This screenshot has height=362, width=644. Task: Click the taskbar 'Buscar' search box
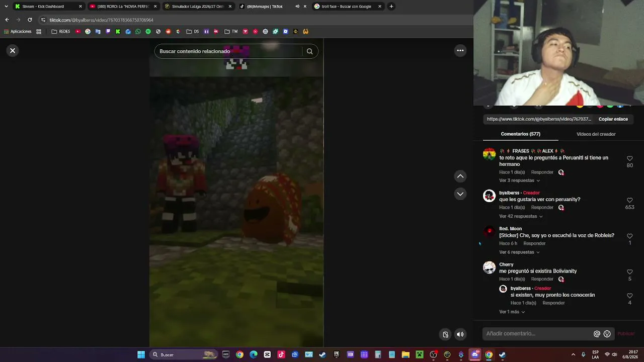point(185,355)
